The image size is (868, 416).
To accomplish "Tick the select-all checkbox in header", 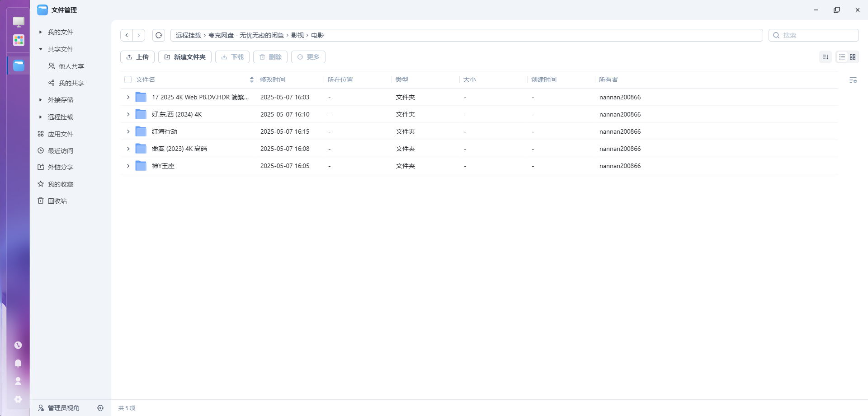I will [x=128, y=79].
